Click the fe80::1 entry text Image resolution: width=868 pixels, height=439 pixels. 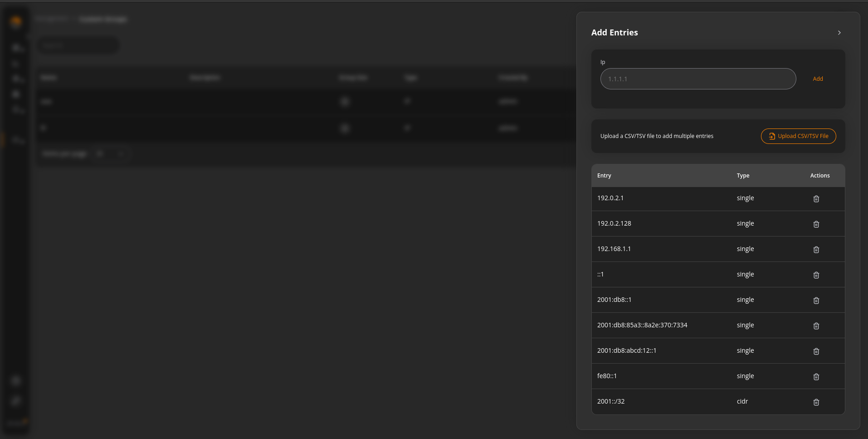coord(607,376)
